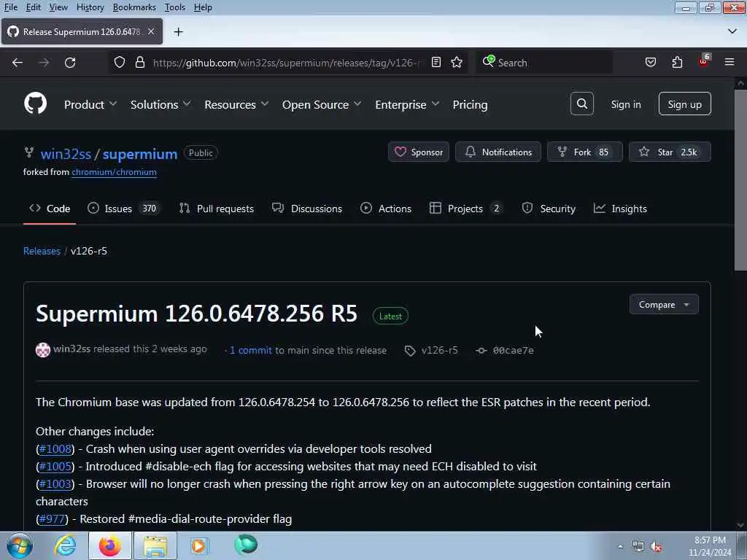Screen dimensions: 747x560
Task: Expand the Solutions dropdown menu
Action: click(160, 104)
